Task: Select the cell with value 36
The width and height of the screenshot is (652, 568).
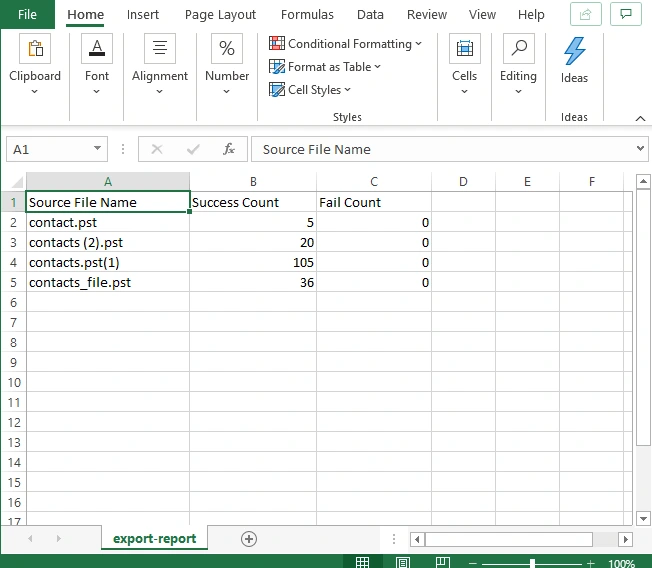Action: pyautogui.click(x=253, y=282)
